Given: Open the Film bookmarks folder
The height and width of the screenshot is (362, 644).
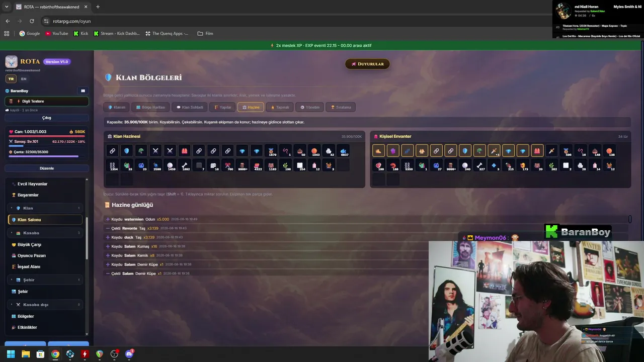Looking at the screenshot, I should pyautogui.click(x=205, y=34).
